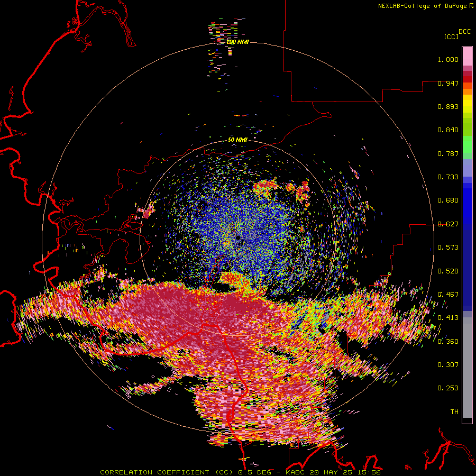Click the 15:56 timestamp
Screen dimensions: 476x476
369,472
